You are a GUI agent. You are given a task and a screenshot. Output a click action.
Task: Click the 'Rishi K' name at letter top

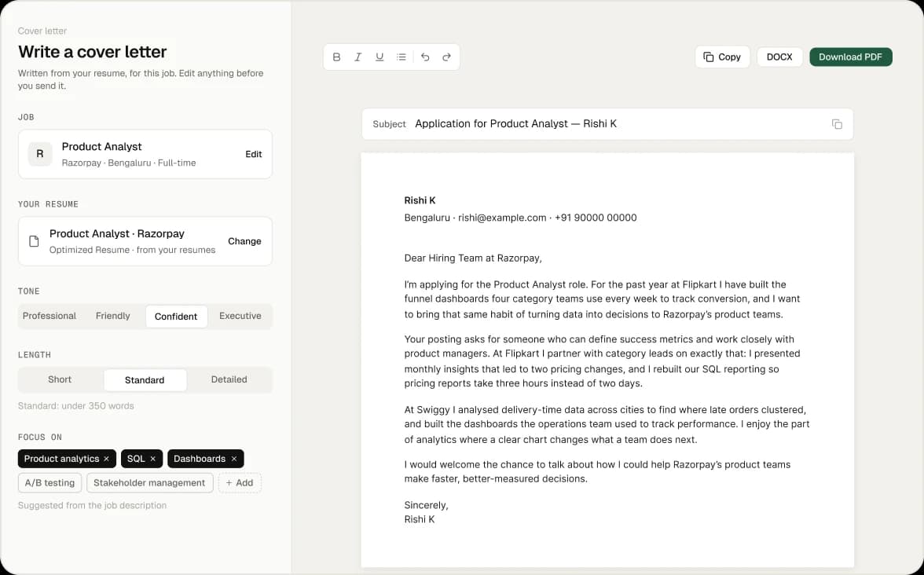[420, 200]
